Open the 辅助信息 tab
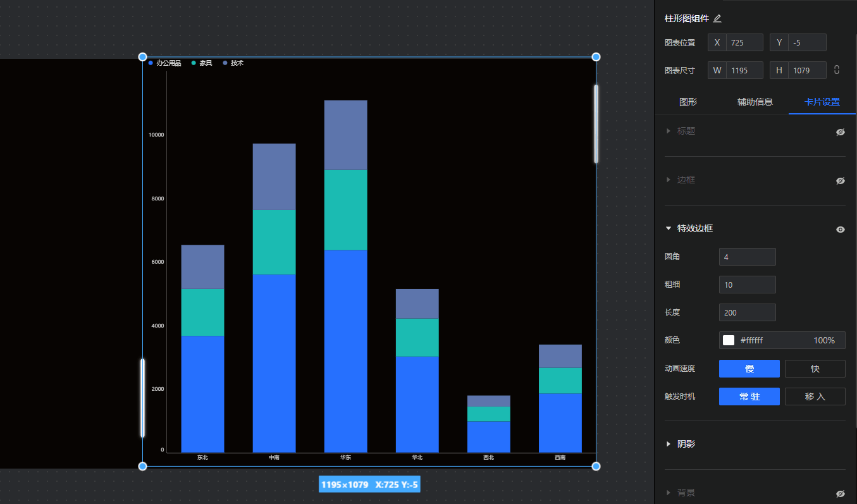 (755, 102)
